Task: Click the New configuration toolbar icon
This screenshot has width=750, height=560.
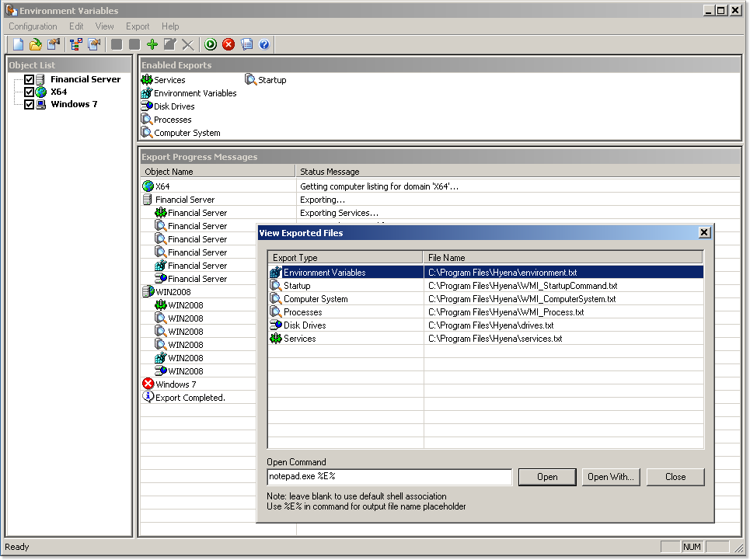Action: tap(18, 44)
